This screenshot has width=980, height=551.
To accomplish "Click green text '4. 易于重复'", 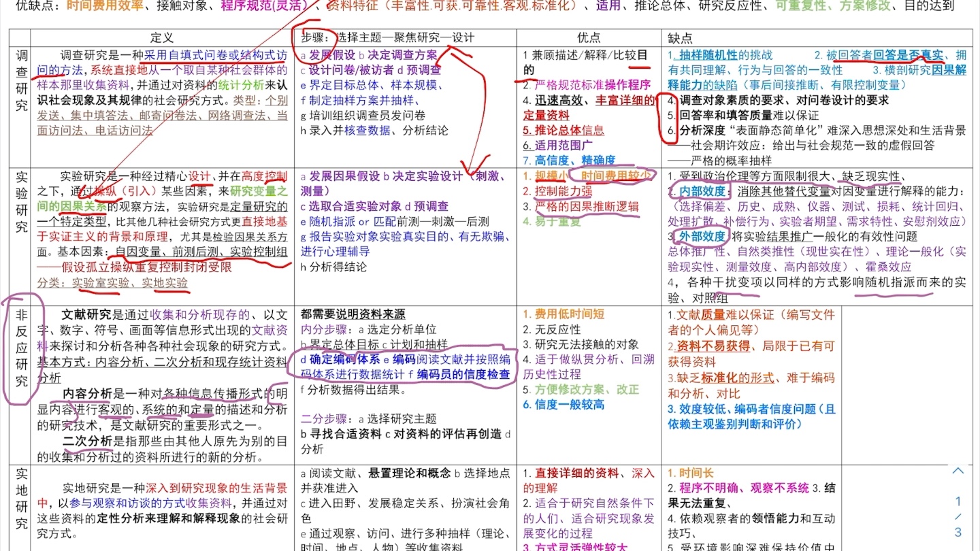I will click(x=552, y=221).
